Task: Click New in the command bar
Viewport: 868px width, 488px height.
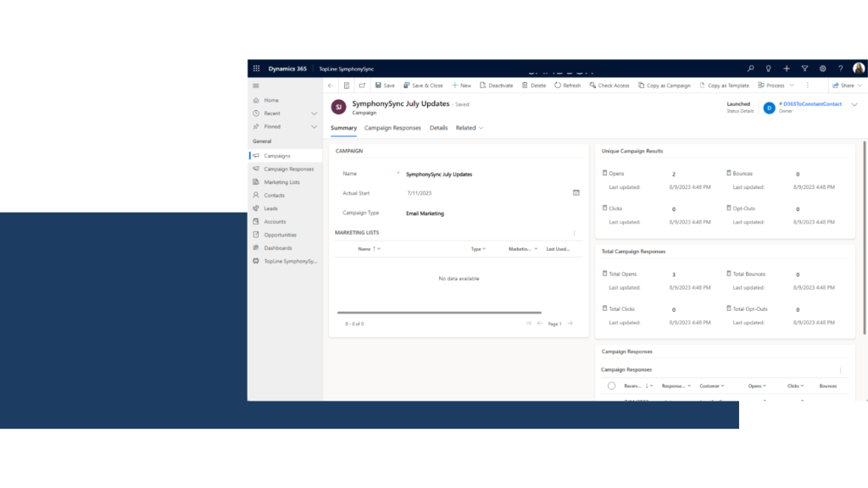Action: 461,86
